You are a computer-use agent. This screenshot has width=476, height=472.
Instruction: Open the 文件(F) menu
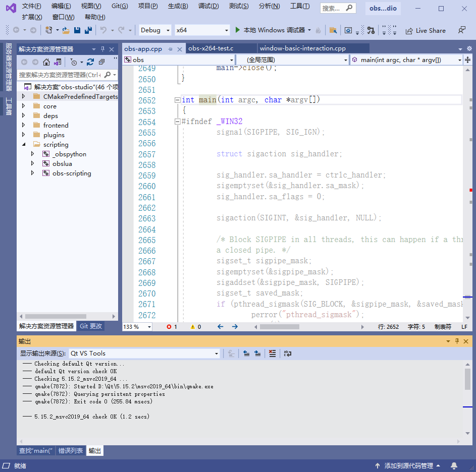click(32, 6)
